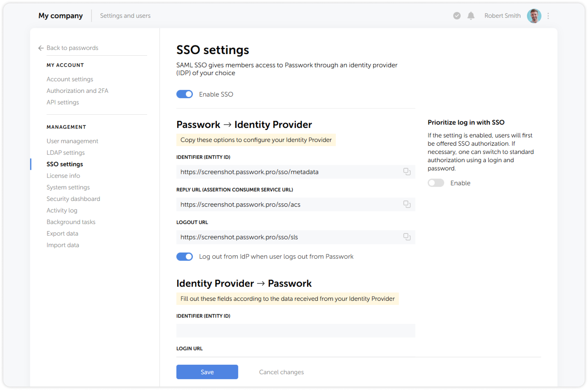This screenshot has height=390, width=588.
Task: Copy the Logout URL
Action: tap(407, 237)
